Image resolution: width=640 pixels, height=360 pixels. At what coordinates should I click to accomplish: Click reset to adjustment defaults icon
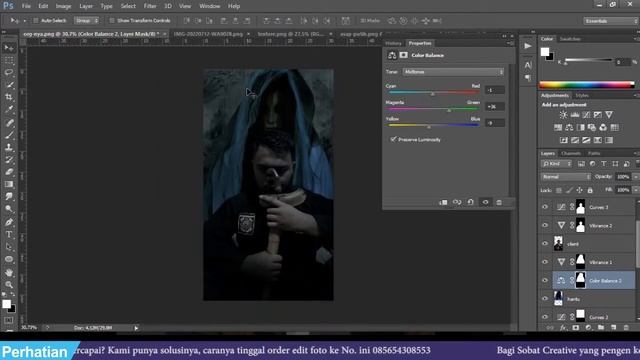[471, 202]
